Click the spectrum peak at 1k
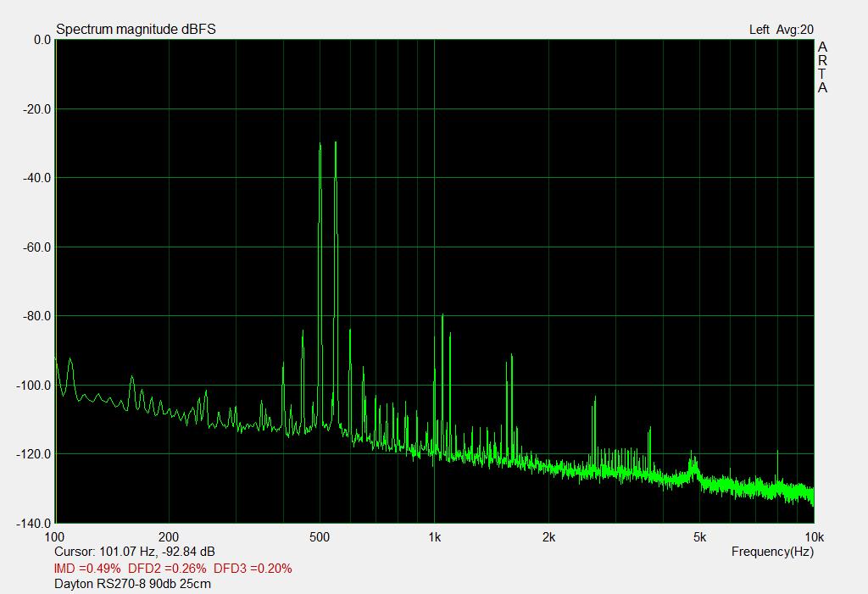Viewport: 868px width, 594px height. (x=442, y=316)
